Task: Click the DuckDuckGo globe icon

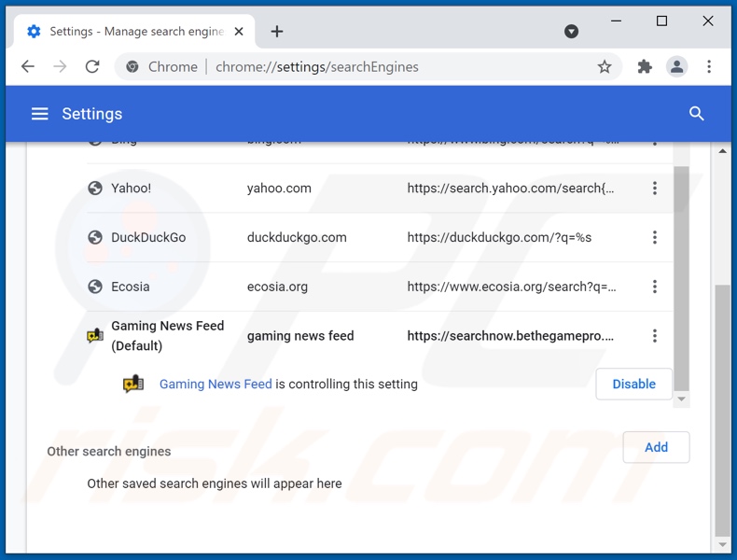Action: [x=95, y=237]
